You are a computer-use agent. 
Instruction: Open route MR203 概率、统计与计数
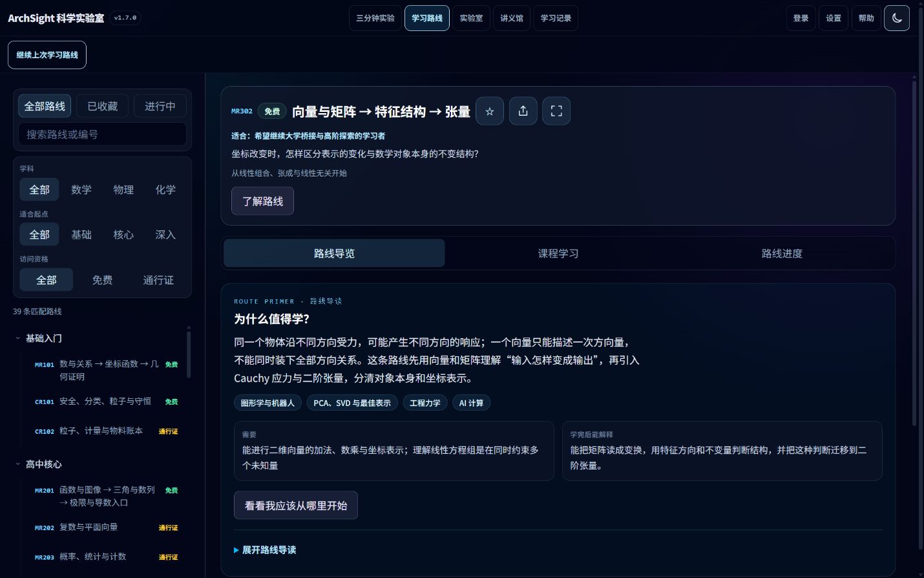(x=106, y=557)
